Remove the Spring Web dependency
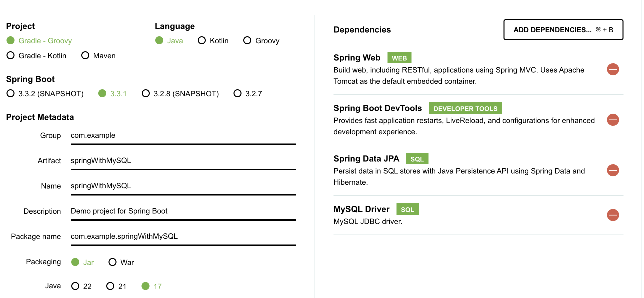Viewport: 644px width, 298px height. pyautogui.click(x=613, y=69)
